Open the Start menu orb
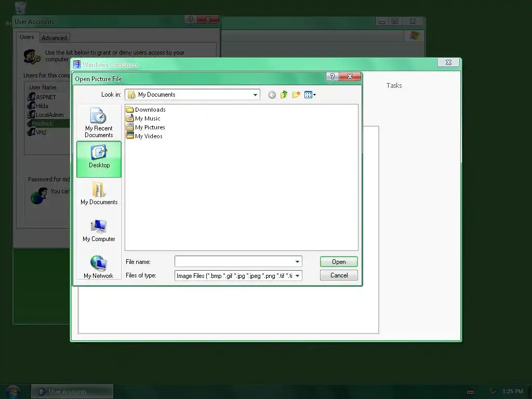Image resolution: width=532 pixels, height=399 pixels. pyautogui.click(x=13, y=392)
